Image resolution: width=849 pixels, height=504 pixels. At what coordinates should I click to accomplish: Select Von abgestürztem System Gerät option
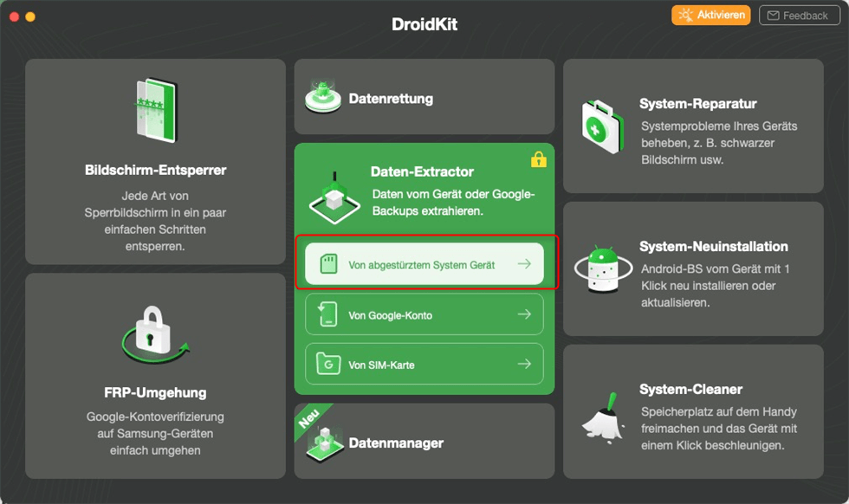(x=424, y=263)
